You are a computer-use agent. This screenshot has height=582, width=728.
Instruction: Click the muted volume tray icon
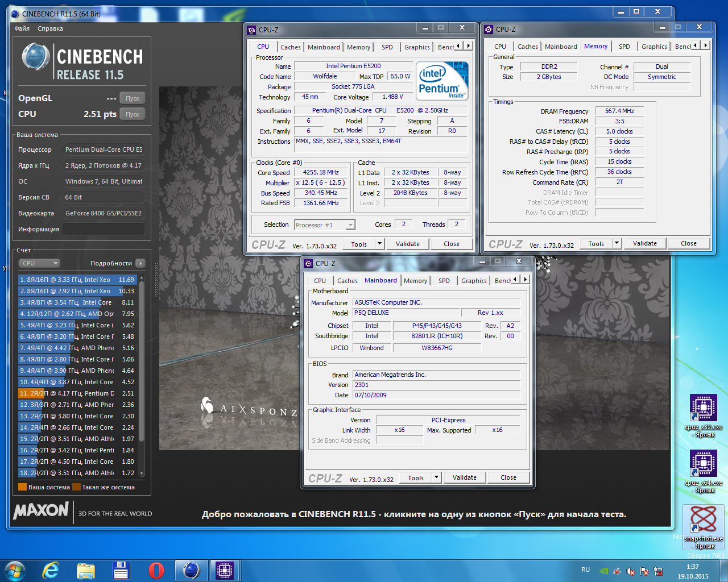[x=631, y=571]
